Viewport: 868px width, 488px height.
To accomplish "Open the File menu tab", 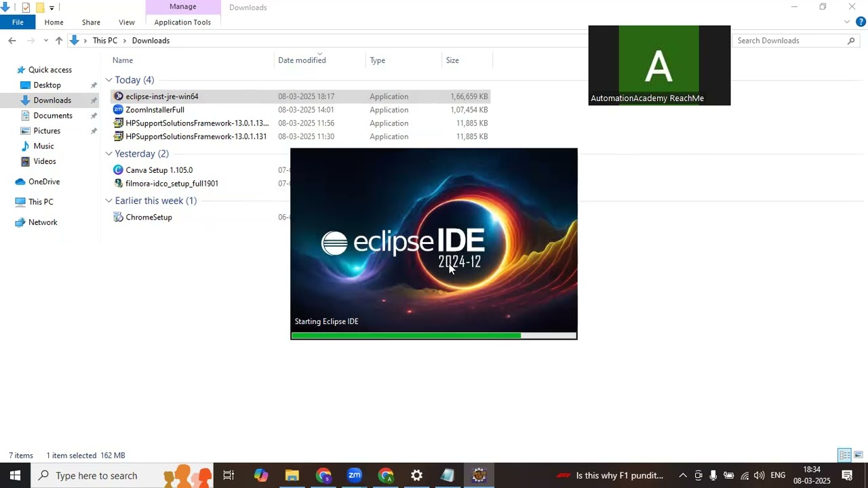I will point(18,22).
